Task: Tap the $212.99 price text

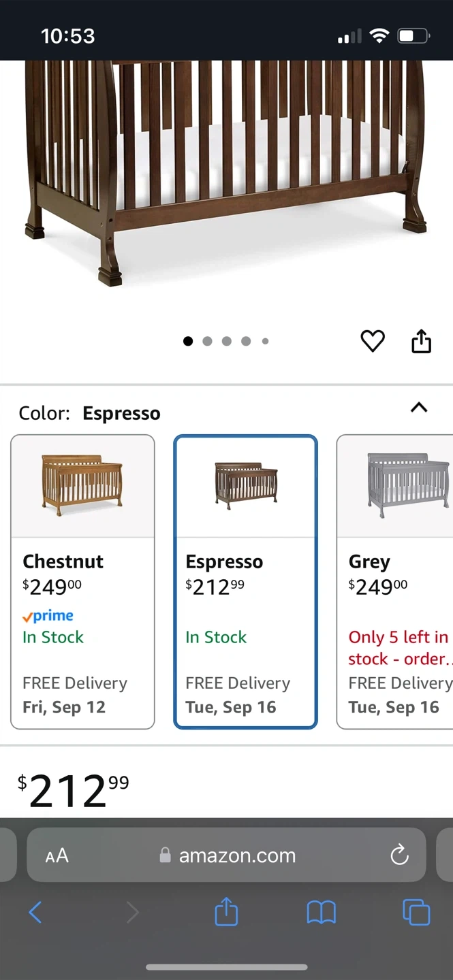Action: pyautogui.click(x=74, y=791)
